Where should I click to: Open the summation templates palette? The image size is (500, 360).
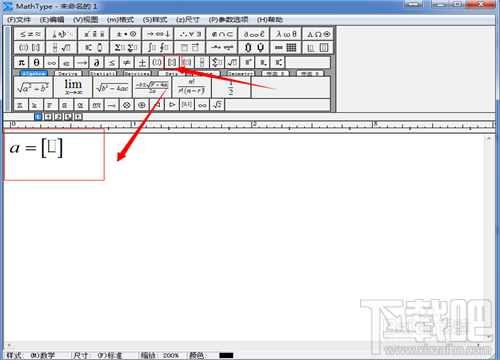click(x=126, y=48)
